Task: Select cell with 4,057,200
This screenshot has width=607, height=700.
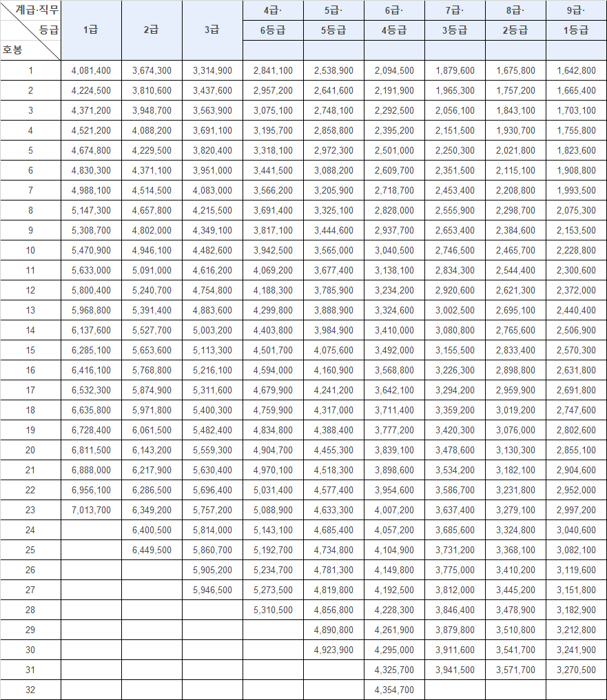Action: 395,531
